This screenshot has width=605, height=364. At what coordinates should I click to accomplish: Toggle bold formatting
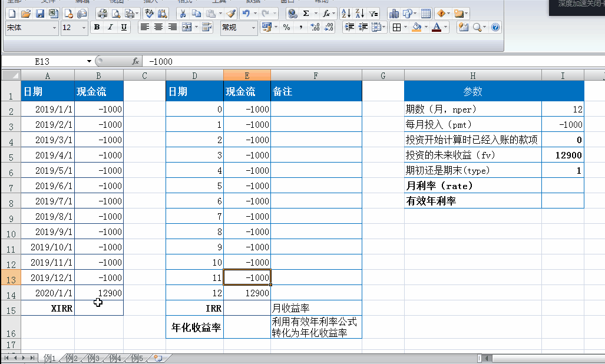pos(97,27)
